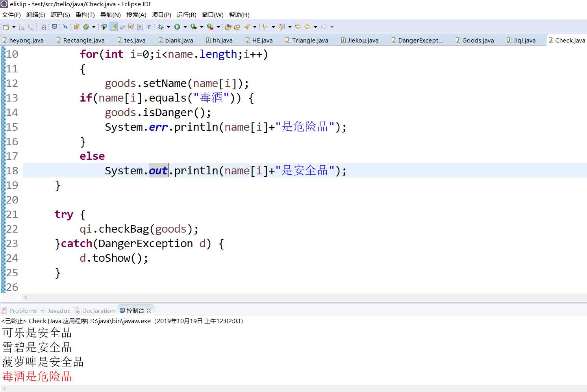Open the 帮助(H) menu

(239, 15)
